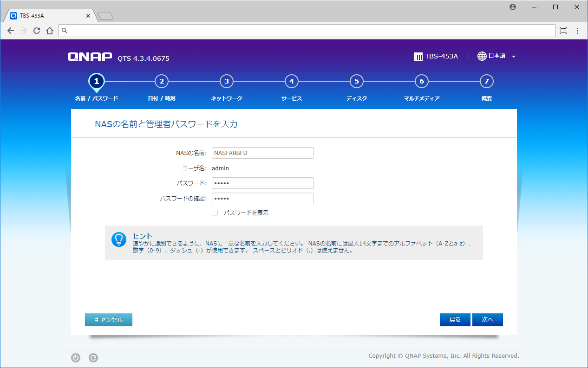Viewport: 588px width, 368px height.
Task: Expand the 日本語 language dropdown arrow
Action: (514, 57)
